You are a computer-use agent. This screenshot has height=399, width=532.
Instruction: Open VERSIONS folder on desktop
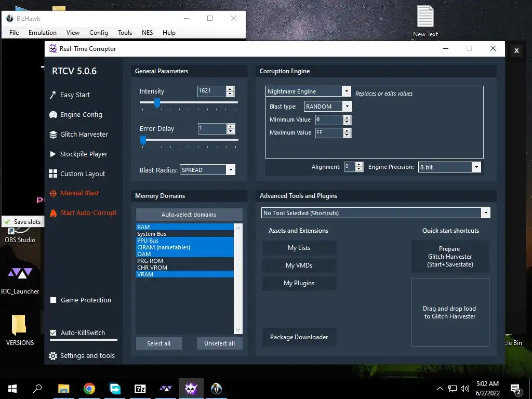click(x=20, y=330)
